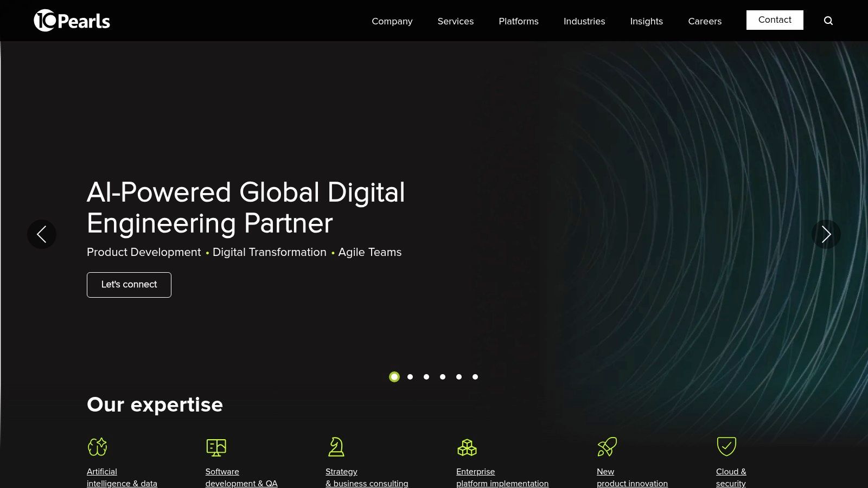This screenshot has width=868, height=488.
Task: Click the Cloud & security shield icon
Action: [x=726, y=447]
